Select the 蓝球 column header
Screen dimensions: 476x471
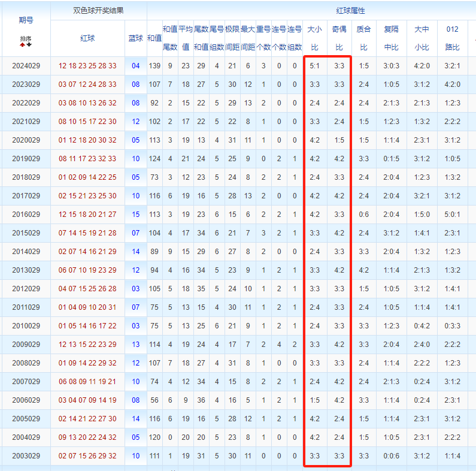[136, 38]
